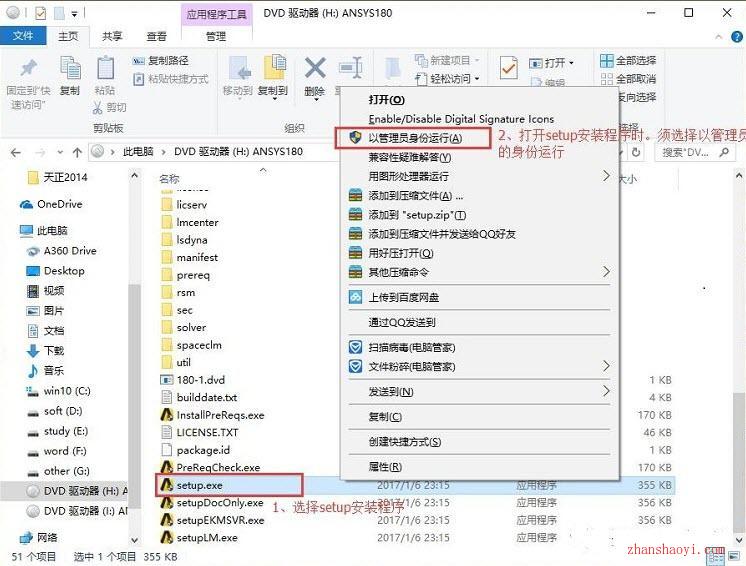Click the Copy icon in ribbon
The image size is (746, 566).
click(x=70, y=69)
